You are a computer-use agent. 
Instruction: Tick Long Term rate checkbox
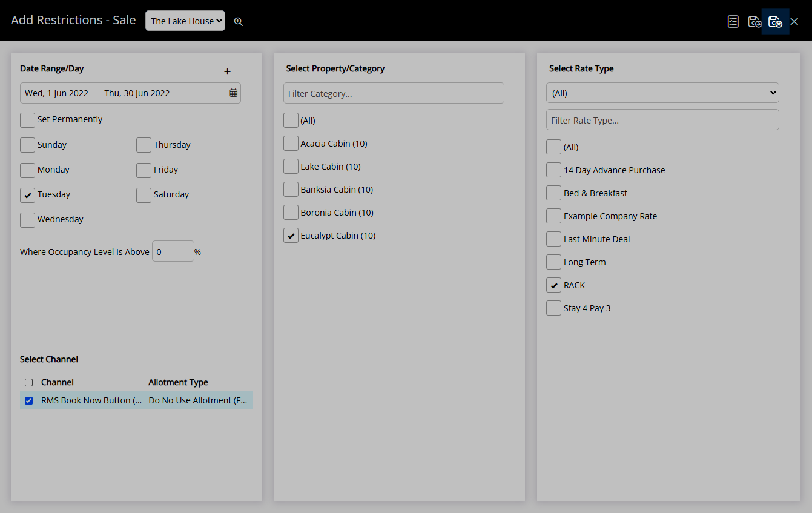pyautogui.click(x=554, y=262)
